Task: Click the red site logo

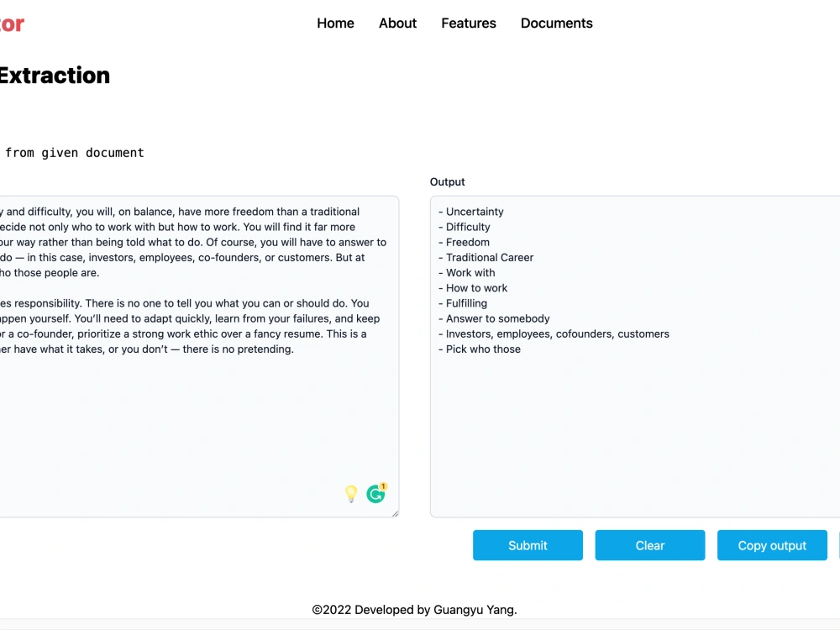Action: [x=11, y=23]
